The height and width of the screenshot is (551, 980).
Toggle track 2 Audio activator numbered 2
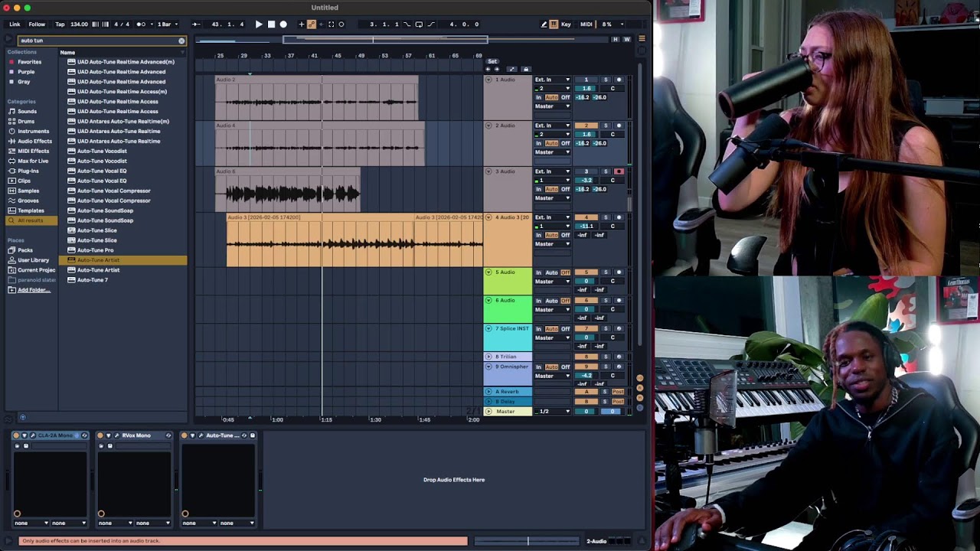coord(586,126)
